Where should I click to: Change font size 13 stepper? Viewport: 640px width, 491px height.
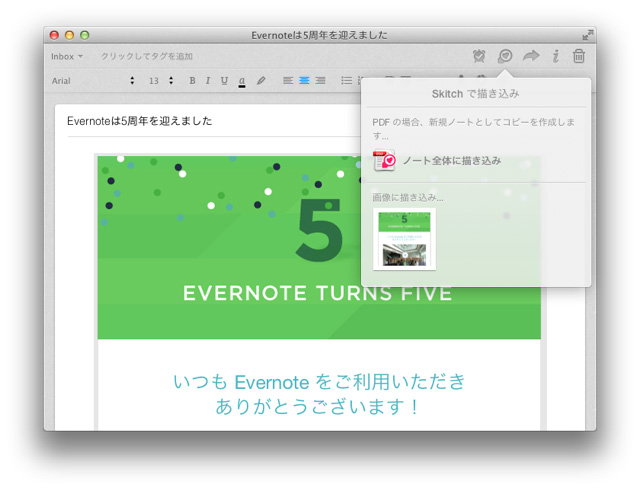(x=171, y=81)
